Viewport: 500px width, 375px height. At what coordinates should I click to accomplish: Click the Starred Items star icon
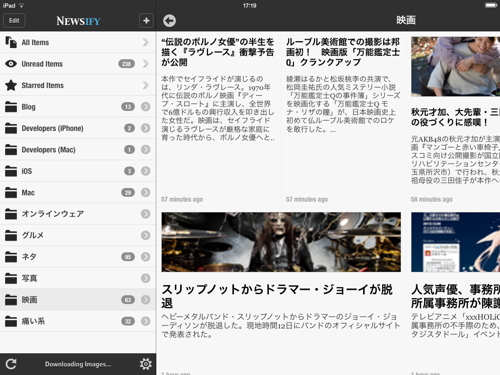point(11,85)
